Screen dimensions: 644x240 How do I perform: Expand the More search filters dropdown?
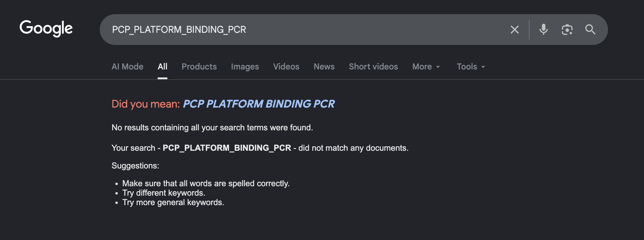[426, 67]
